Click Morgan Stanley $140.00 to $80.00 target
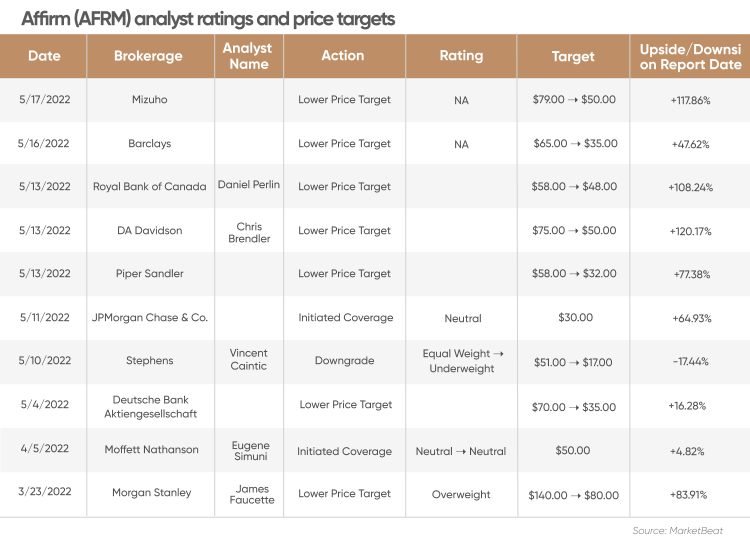Viewport: 750px width, 549px height. coord(574,495)
